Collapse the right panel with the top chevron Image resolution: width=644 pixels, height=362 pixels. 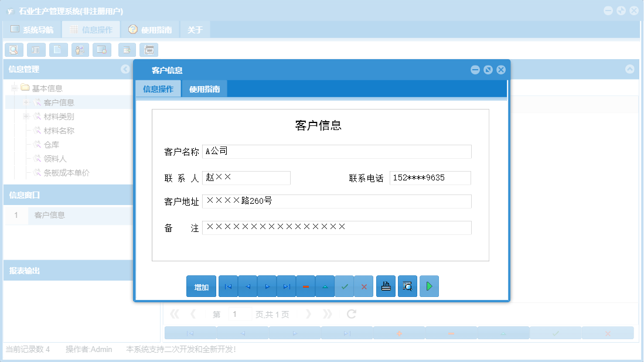(x=630, y=69)
